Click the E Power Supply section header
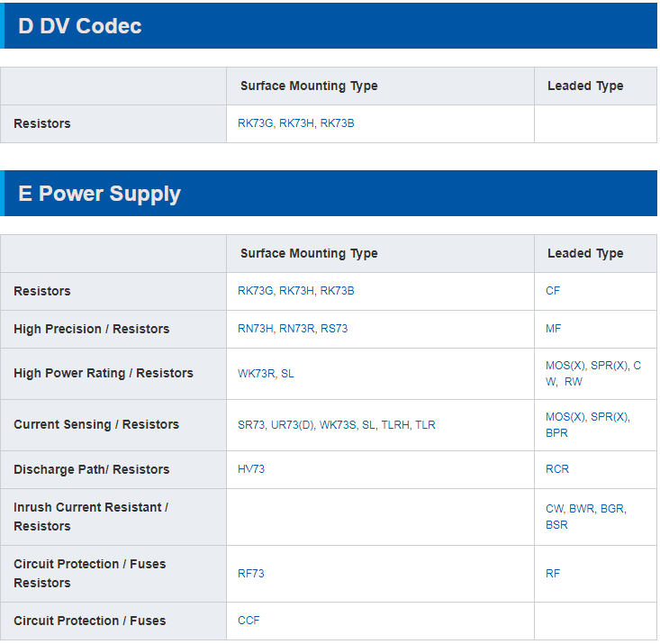Image resolution: width=660 pixels, height=644 pixels. 329,194
